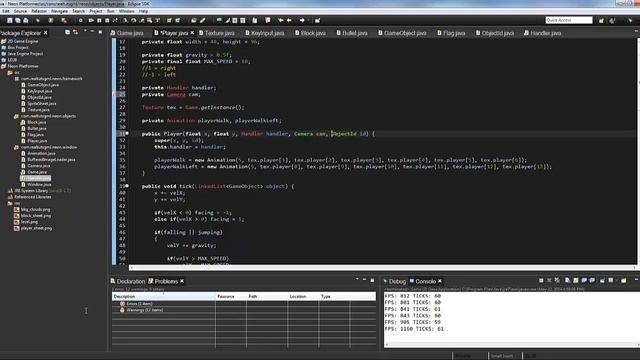The width and height of the screenshot is (640, 360).
Task: Open the editor horizontal scrollbar
Action: click(382, 268)
